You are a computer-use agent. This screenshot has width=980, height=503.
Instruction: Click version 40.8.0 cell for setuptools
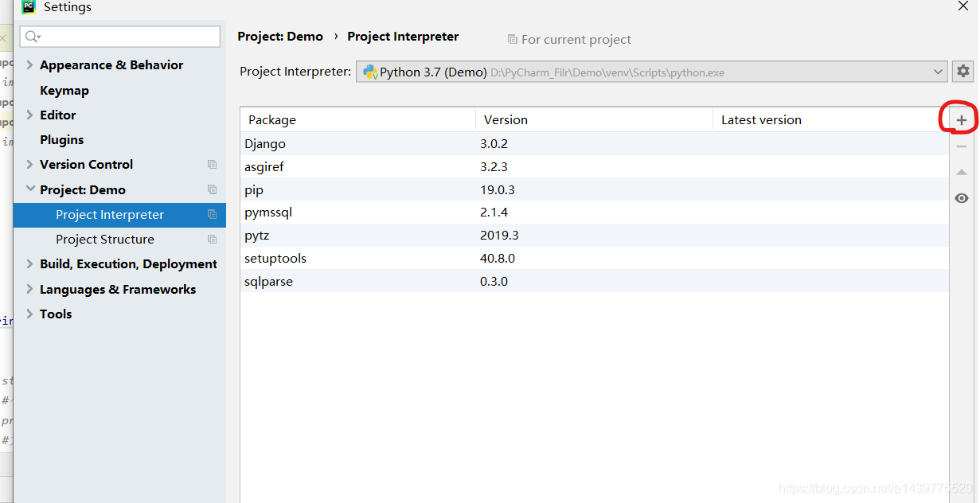[x=498, y=259]
